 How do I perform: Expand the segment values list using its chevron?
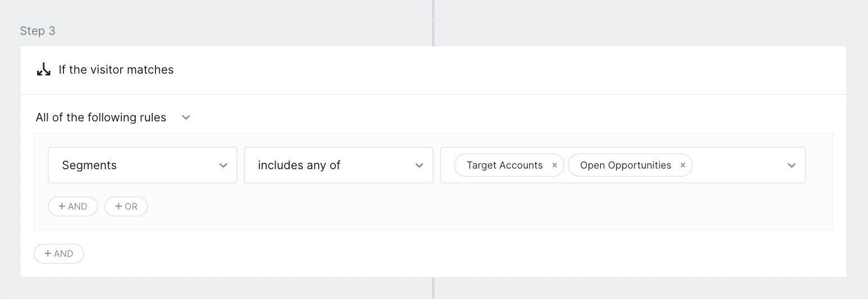click(x=792, y=165)
